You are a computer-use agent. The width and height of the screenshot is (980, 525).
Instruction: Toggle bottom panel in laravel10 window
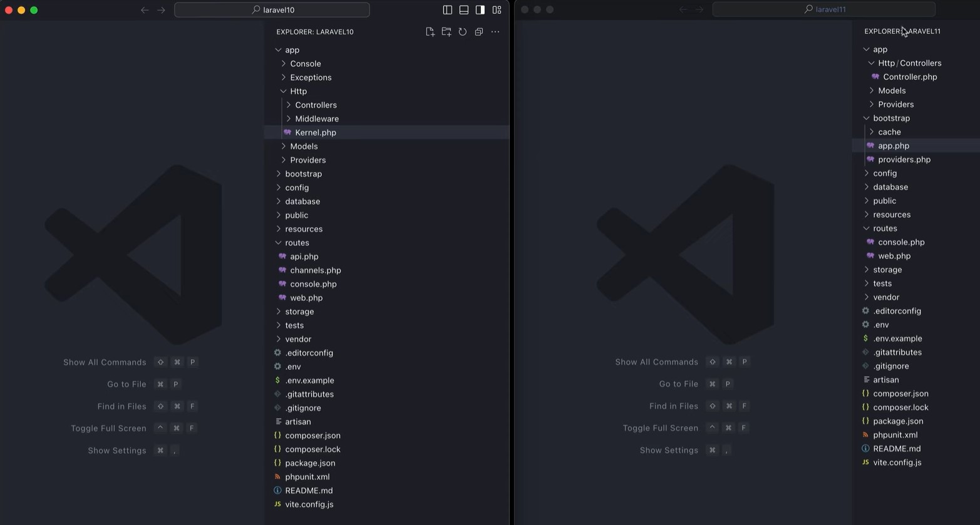pos(464,10)
